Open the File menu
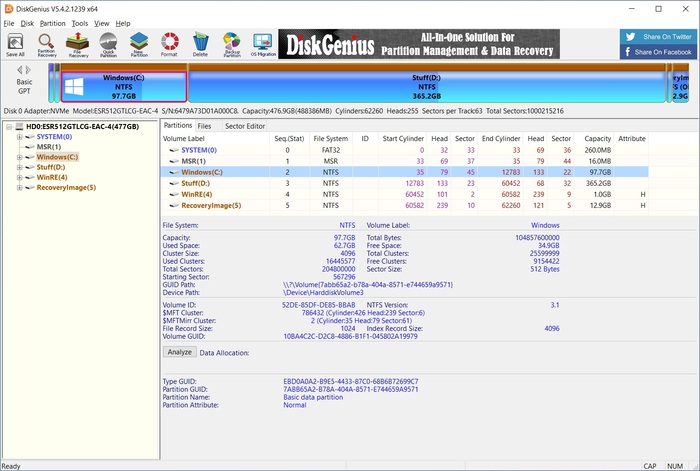 pyautogui.click(x=9, y=23)
